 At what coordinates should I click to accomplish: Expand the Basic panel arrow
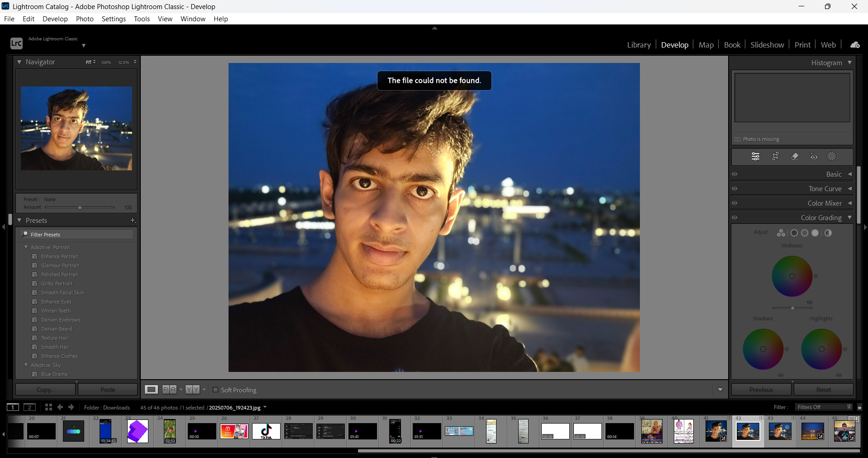pyautogui.click(x=849, y=174)
